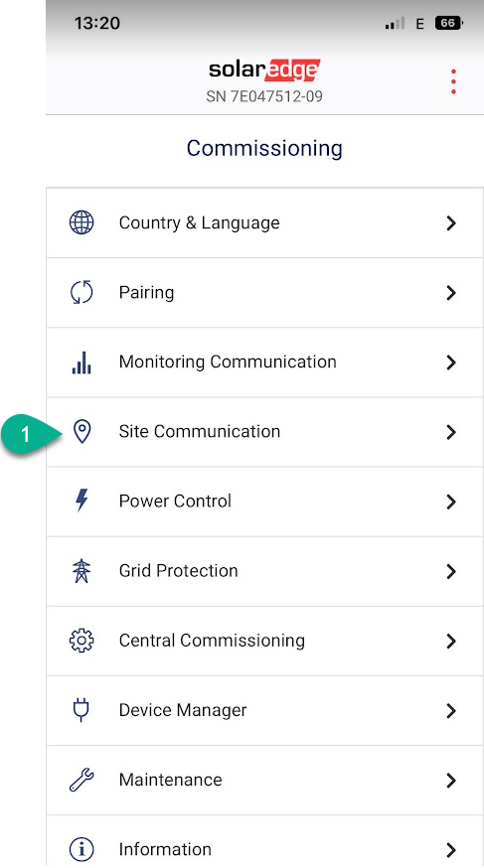Tap the Information circle-i icon
This screenshot has height=868, width=484.
pos(81,849)
